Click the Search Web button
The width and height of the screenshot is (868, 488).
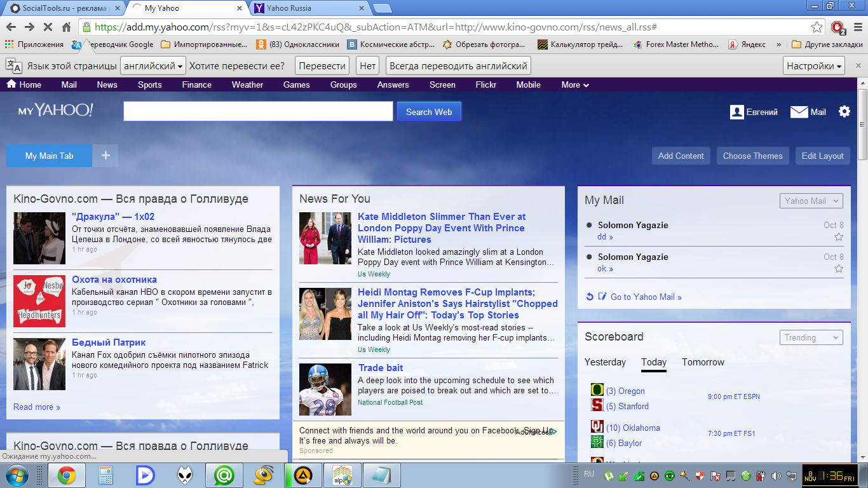click(x=429, y=112)
